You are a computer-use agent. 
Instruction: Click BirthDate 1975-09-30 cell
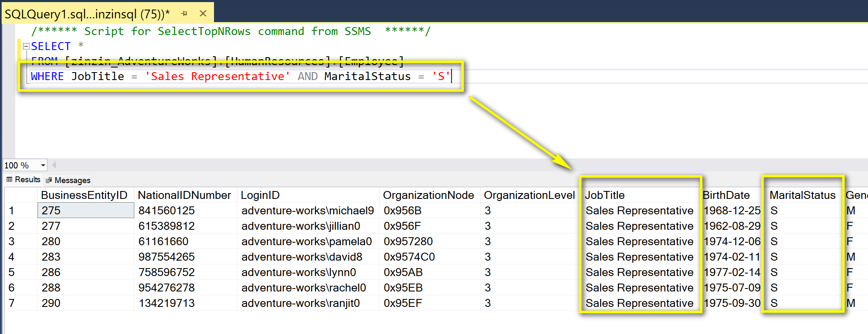pos(733,303)
